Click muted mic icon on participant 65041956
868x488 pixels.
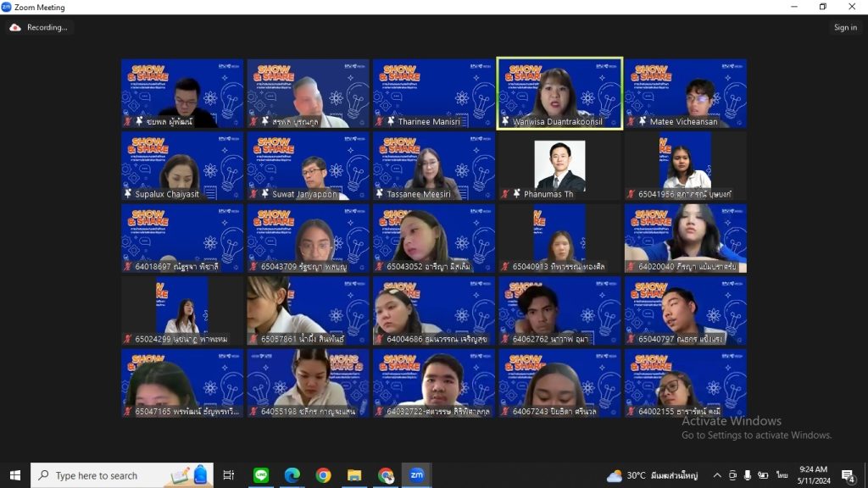point(631,194)
